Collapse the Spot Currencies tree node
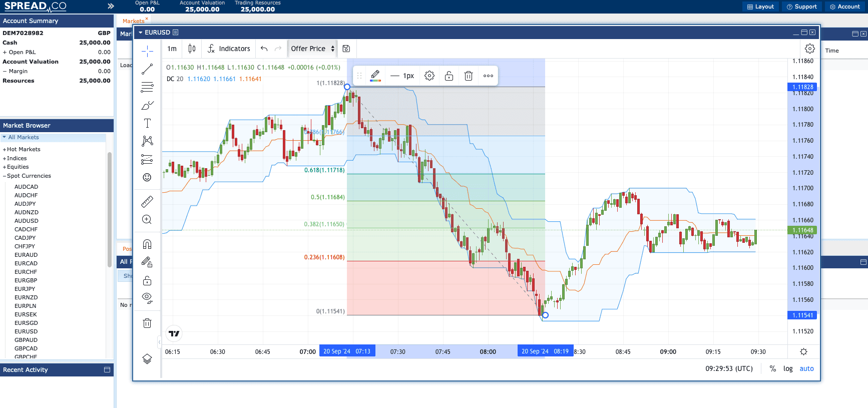Screen dimensions: 868x408 5,176
